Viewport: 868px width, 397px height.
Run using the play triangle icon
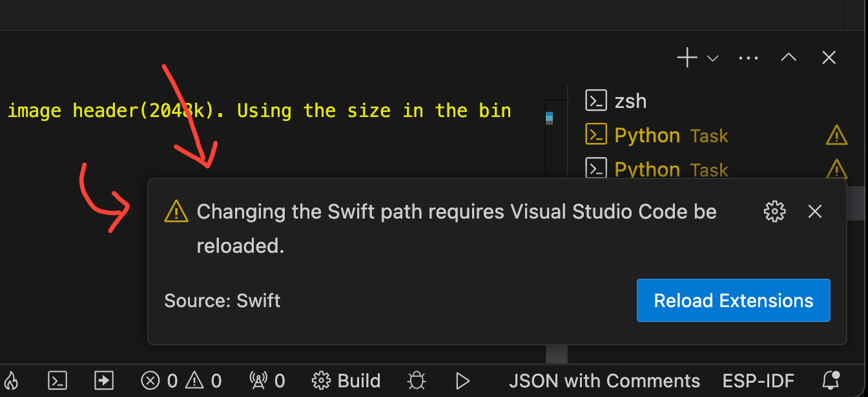point(462,381)
